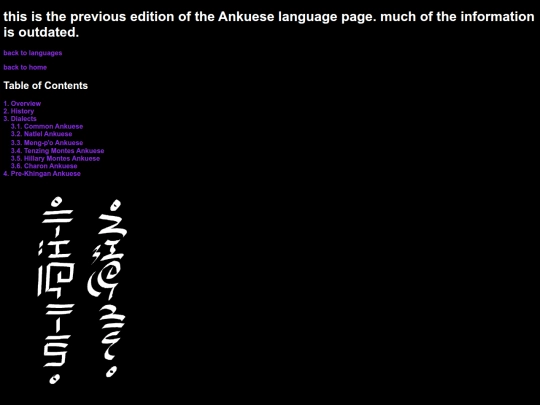Click the Ankuese script calligraphy image
The image size is (540, 405).
tap(83, 290)
